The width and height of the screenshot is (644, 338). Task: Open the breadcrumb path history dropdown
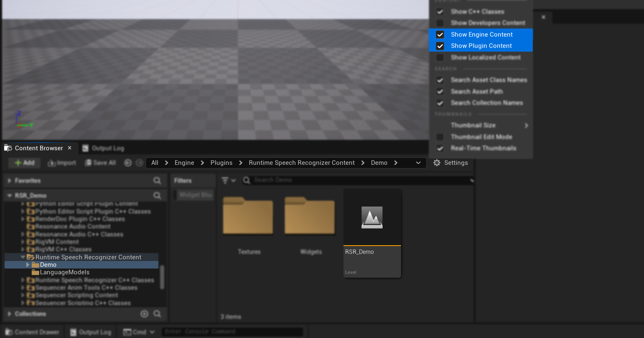point(418,163)
